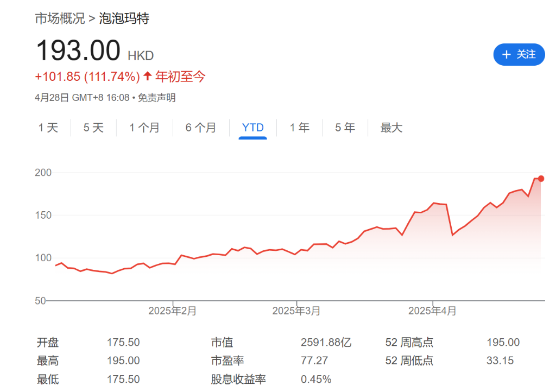Image resolution: width=556 pixels, height=392 pixels.
Task: Select the 5 天 time range tab
Action: [93, 128]
